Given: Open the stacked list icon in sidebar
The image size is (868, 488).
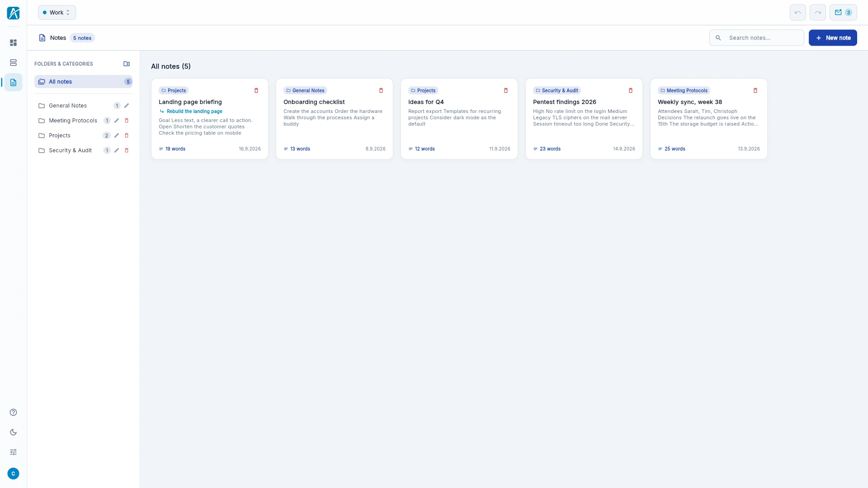Looking at the screenshot, I should (x=13, y=62).
